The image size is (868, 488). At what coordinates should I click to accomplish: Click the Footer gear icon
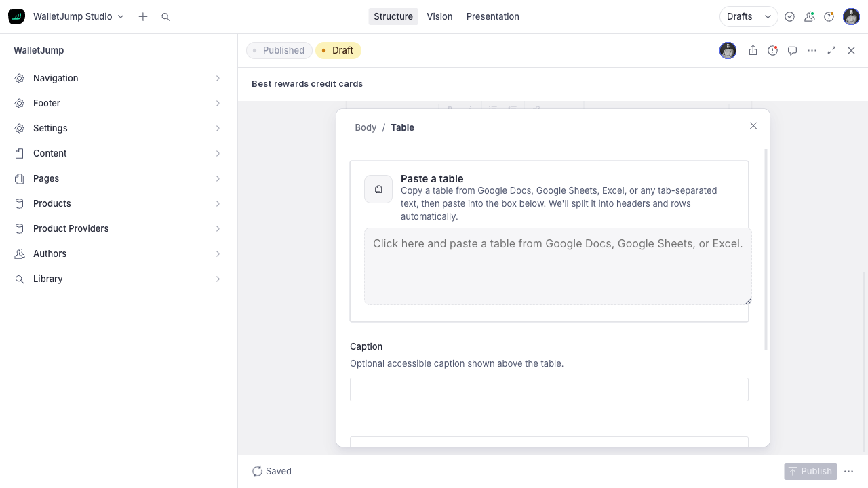tap(20, 103)
